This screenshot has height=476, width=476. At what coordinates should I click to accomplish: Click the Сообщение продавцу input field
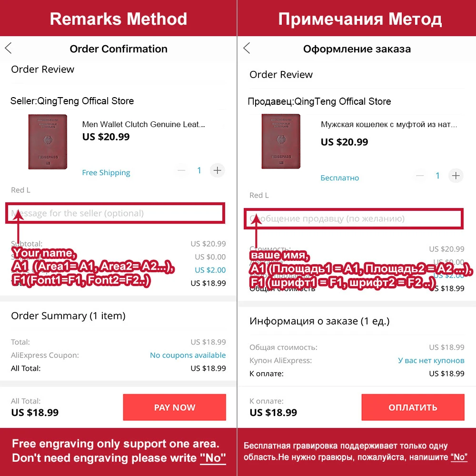point(353,219)
